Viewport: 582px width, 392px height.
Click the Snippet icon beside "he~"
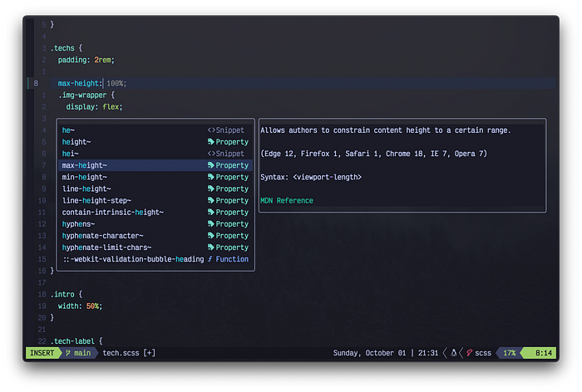[211, 130]
